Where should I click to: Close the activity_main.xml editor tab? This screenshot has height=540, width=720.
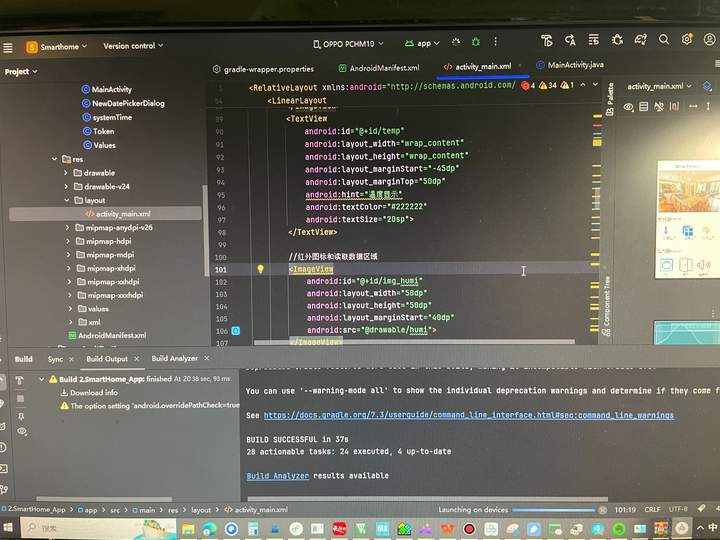pyautogui.click(x=520, y=66)
